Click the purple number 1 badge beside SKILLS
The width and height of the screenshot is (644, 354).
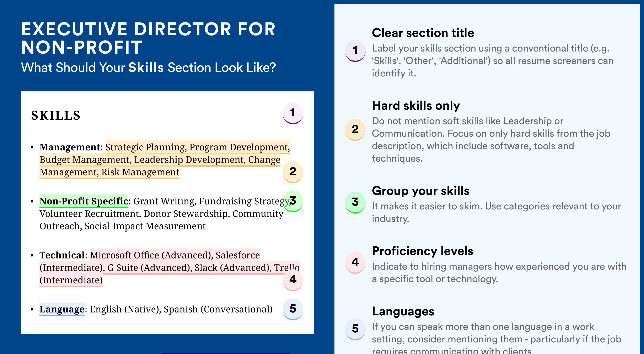(x=293, y=113)
